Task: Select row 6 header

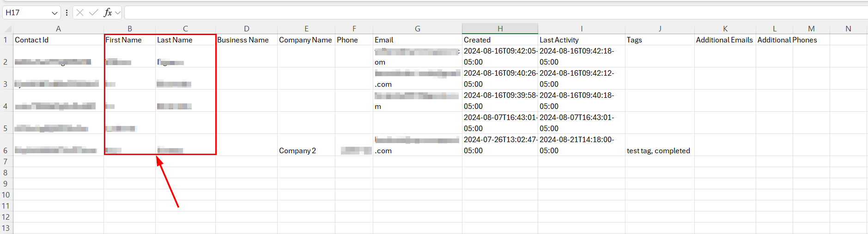Action: click(x=6, y=150)
